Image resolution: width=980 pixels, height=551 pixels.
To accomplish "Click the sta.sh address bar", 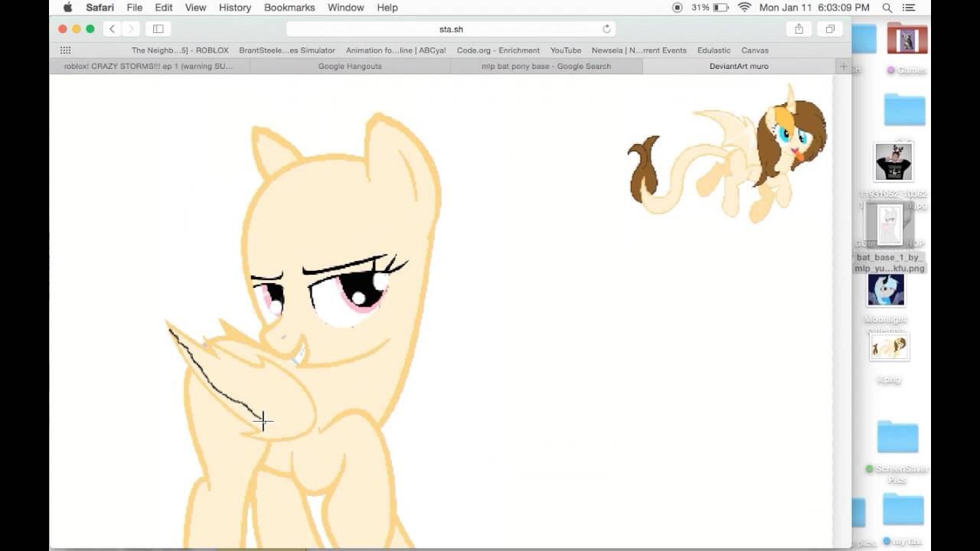I will tap(451, 29).
